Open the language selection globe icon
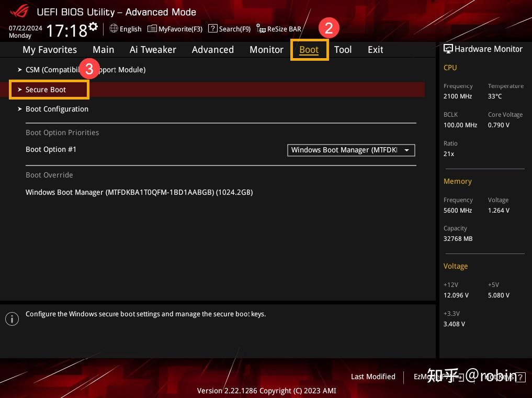 (x=114, y=29)
